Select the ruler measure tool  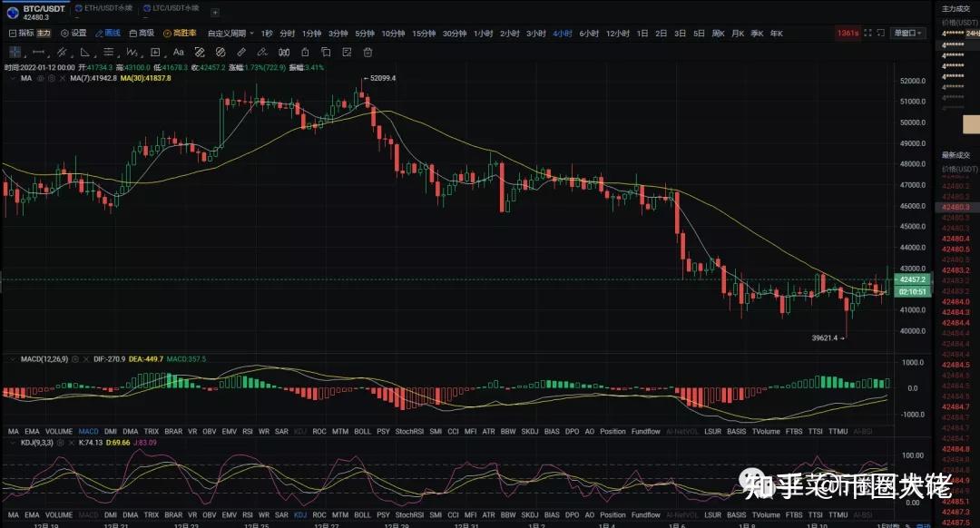241,52
